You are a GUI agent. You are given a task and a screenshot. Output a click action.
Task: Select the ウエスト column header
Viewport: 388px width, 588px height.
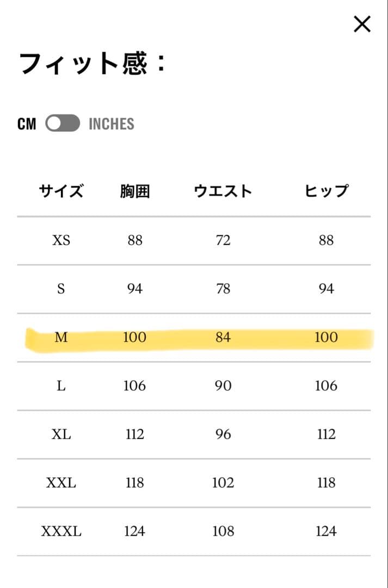pyautogui.click(x=223, y=191)
